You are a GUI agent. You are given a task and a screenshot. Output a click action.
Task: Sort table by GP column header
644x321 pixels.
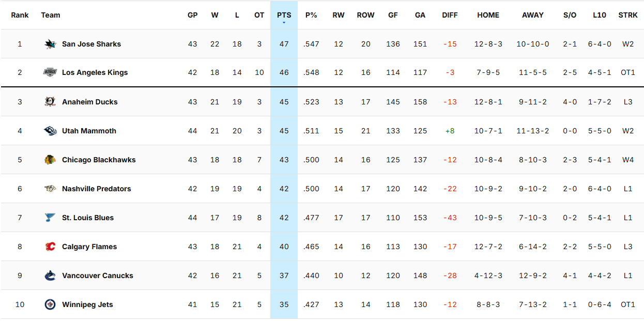(192, 15)
